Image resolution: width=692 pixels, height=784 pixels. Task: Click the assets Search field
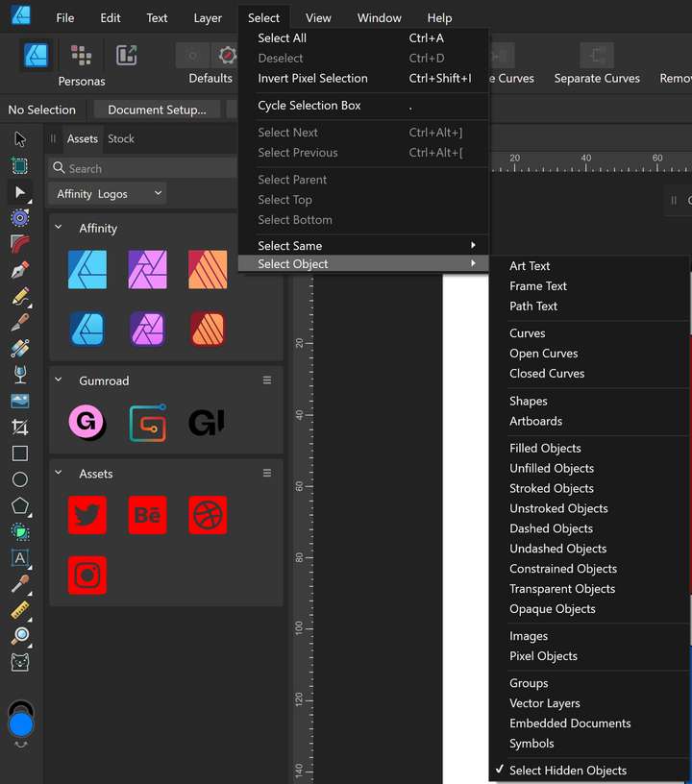tap(142, 168)
